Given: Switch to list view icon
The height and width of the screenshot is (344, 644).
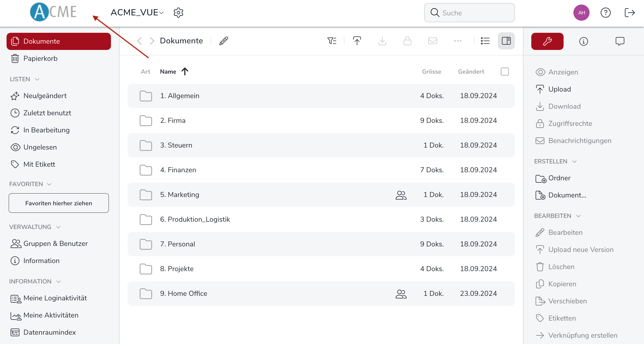Looking at the screenshot, I should tap(485, 41).
